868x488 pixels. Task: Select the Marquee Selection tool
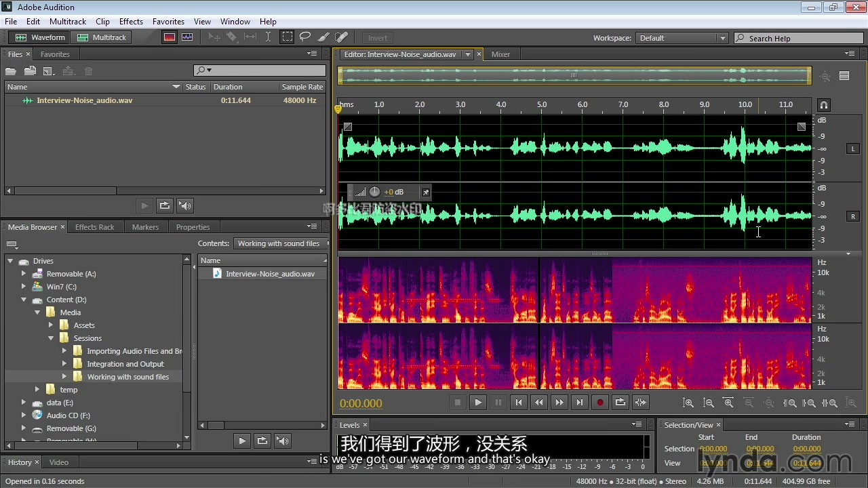[288, 37]
